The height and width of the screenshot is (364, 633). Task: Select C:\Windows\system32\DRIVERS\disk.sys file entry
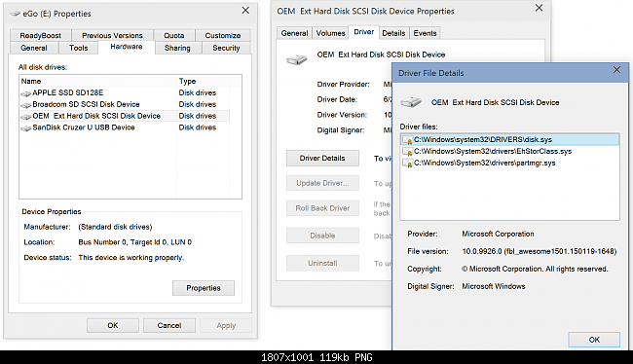pyautogui.click(x=510, y=139)
